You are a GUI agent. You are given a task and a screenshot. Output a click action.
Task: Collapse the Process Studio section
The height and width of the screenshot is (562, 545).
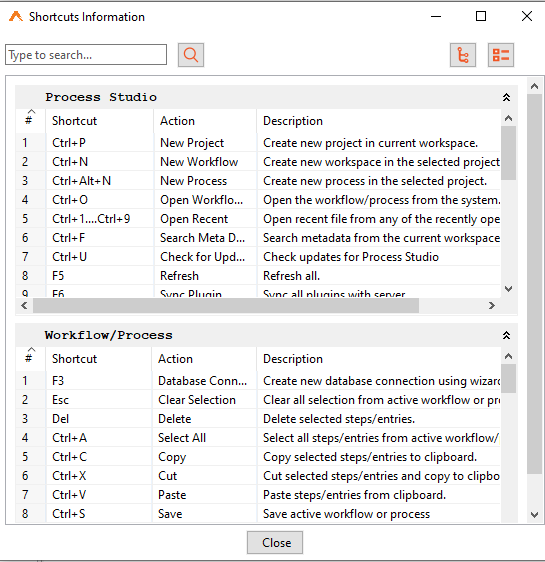[x=506, y=97]
